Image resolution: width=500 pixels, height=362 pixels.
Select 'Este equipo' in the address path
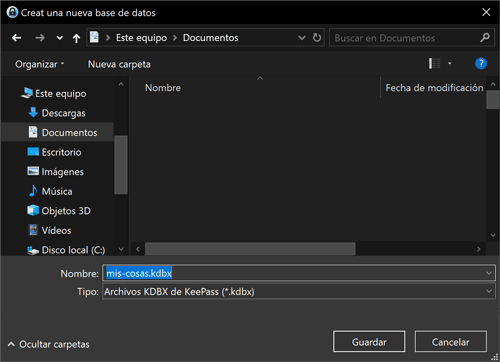(141, 38)
